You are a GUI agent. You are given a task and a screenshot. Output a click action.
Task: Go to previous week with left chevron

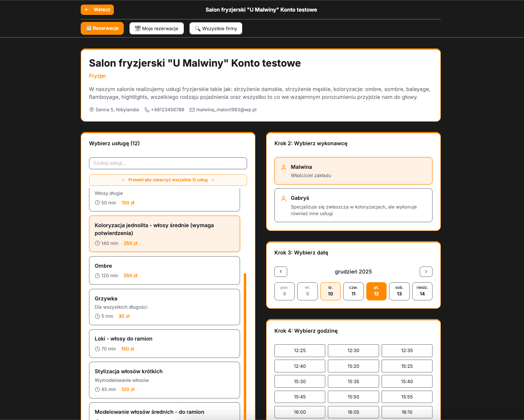[281, 271]
